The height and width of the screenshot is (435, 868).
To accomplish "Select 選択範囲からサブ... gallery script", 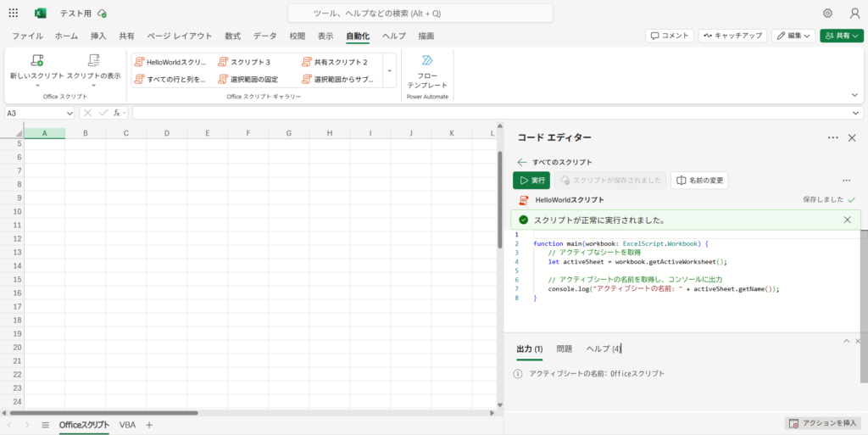I will [x=338, y=79].
